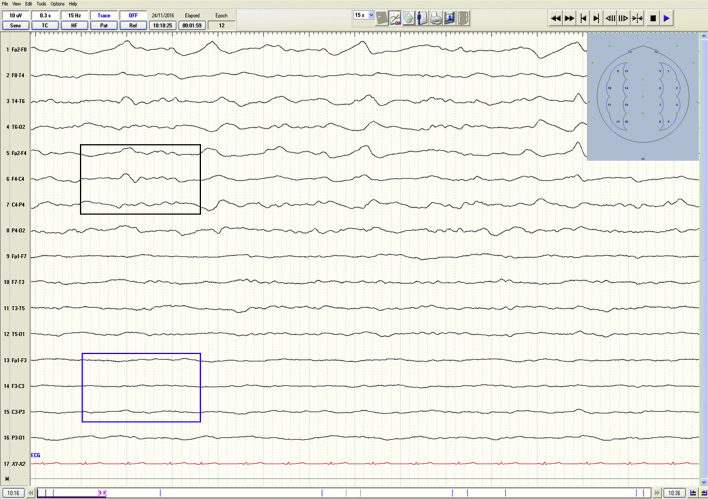
Task: Toggle the Ref reference button
Action: click(x=133, y=26)
